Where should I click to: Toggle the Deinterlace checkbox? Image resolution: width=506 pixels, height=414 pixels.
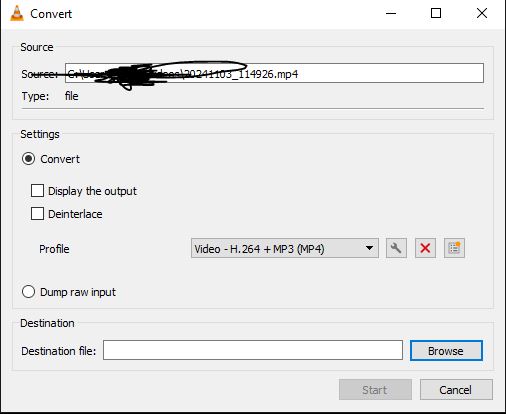pyautogui.click(x=37, y=214)
